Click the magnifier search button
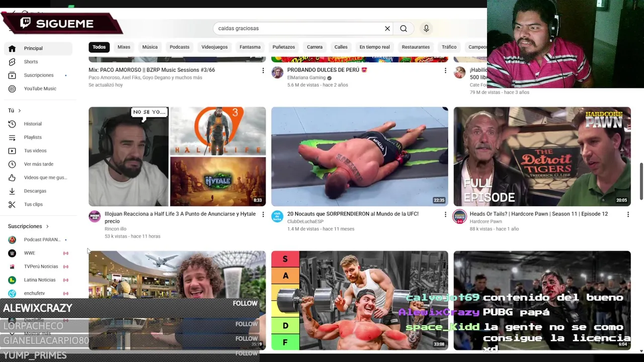This screenshot has height=362, width=644. pos(404,29)
